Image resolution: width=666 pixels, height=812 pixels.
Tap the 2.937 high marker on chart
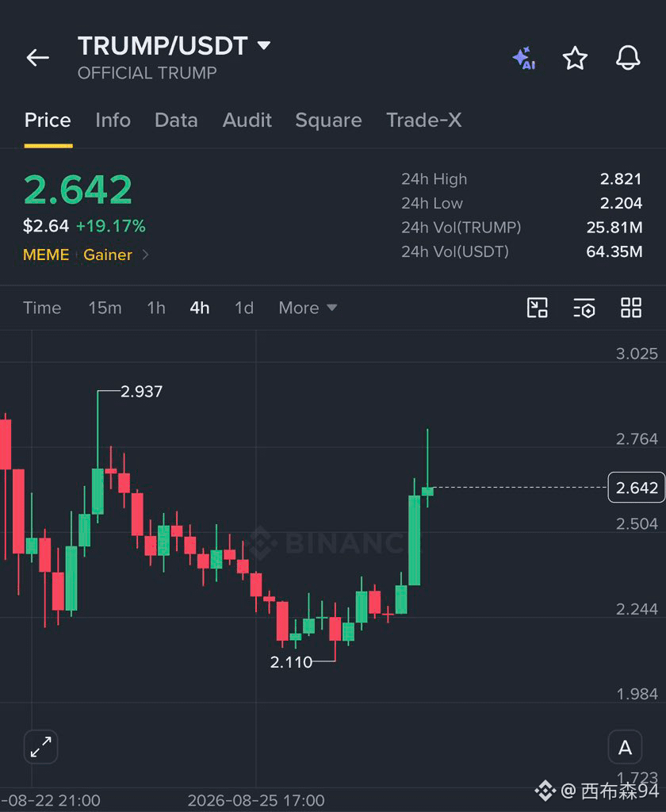click(x=141, y=392)
